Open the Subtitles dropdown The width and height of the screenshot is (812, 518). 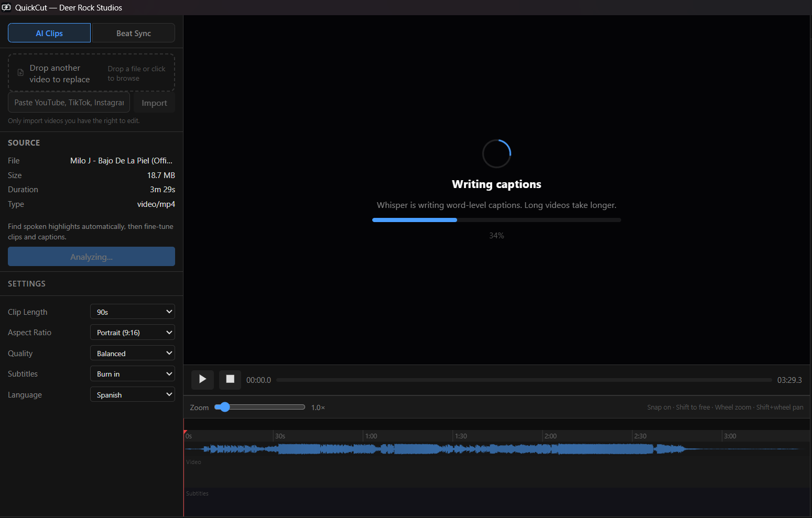[133, 374]
